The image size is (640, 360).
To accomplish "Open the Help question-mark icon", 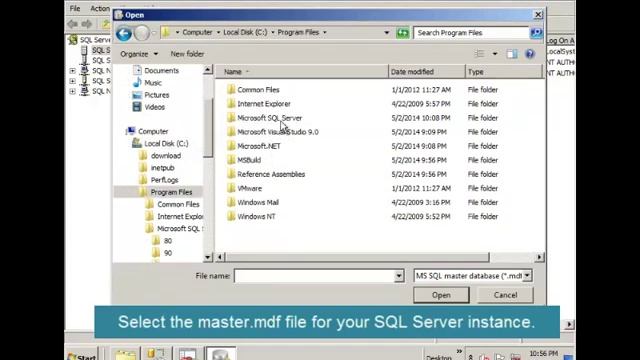I will pos(530,53).
